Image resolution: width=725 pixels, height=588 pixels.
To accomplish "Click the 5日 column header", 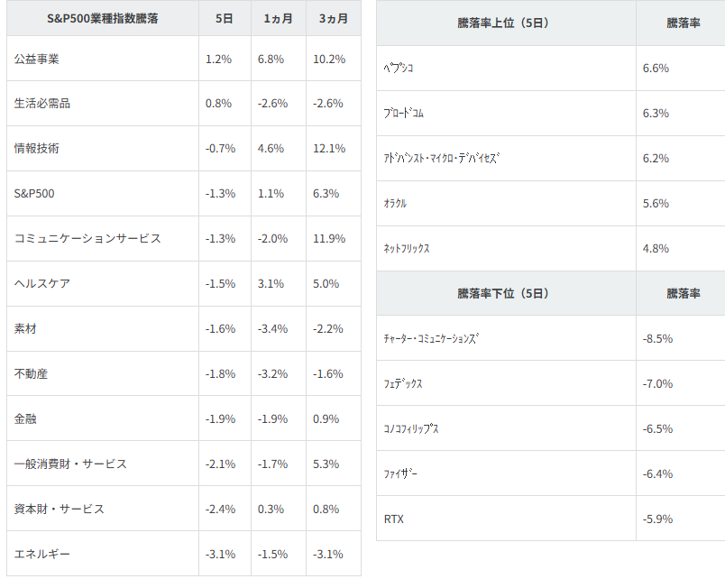I will 225,19.
